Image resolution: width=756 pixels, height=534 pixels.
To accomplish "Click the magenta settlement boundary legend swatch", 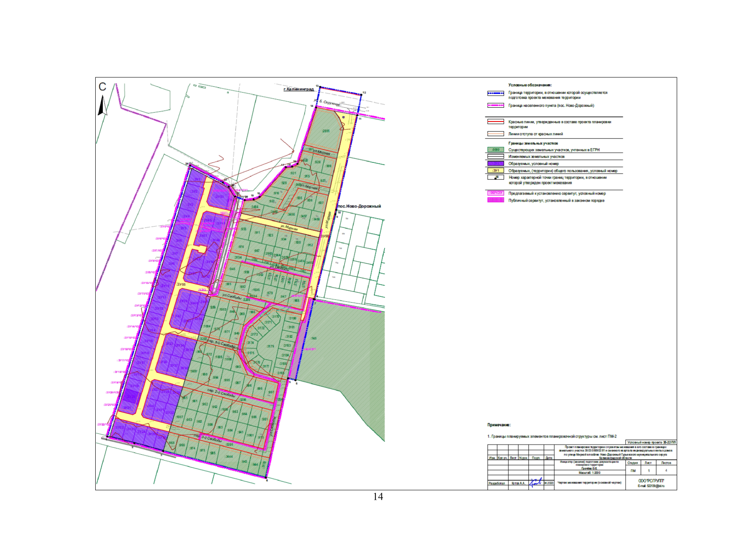I will click(x=496, y=105).
